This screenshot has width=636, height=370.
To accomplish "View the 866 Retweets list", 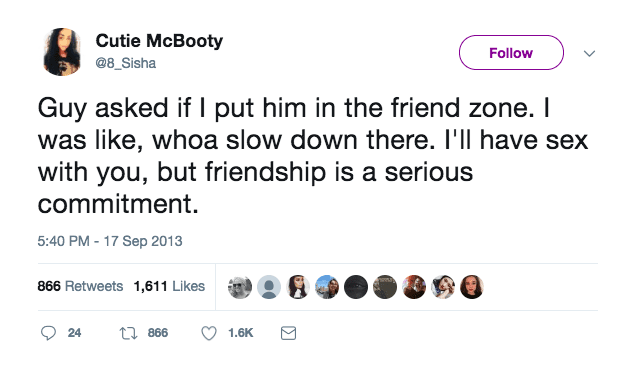I will point(80,286).
